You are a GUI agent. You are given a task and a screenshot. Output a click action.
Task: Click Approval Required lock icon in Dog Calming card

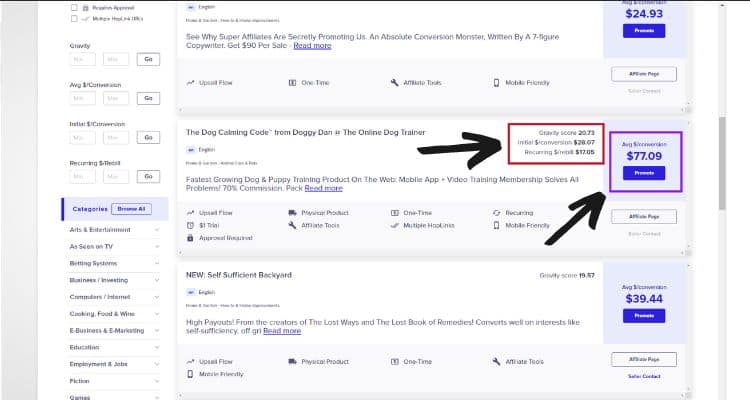click(x=190, y=238)
